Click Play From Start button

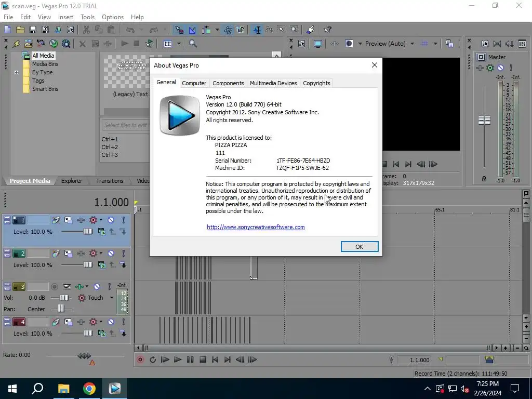pos(165,360)
